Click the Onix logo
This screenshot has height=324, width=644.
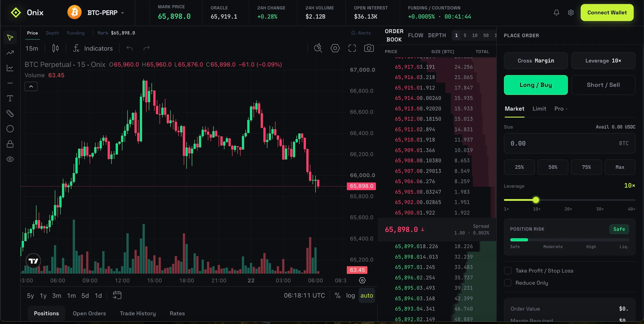27,13
